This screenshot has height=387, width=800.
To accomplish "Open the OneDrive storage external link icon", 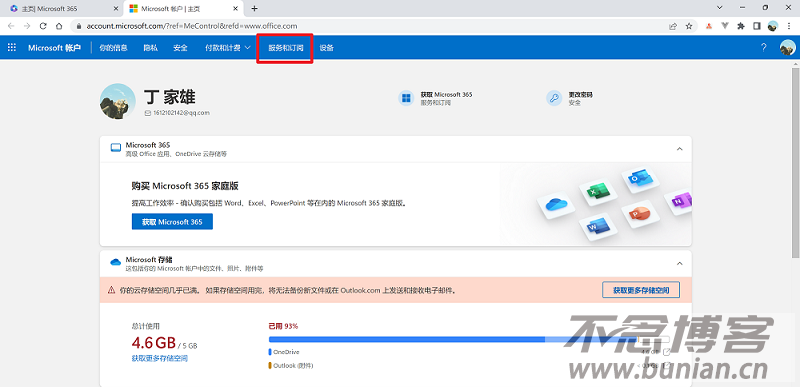I will (x=666, y=352).
